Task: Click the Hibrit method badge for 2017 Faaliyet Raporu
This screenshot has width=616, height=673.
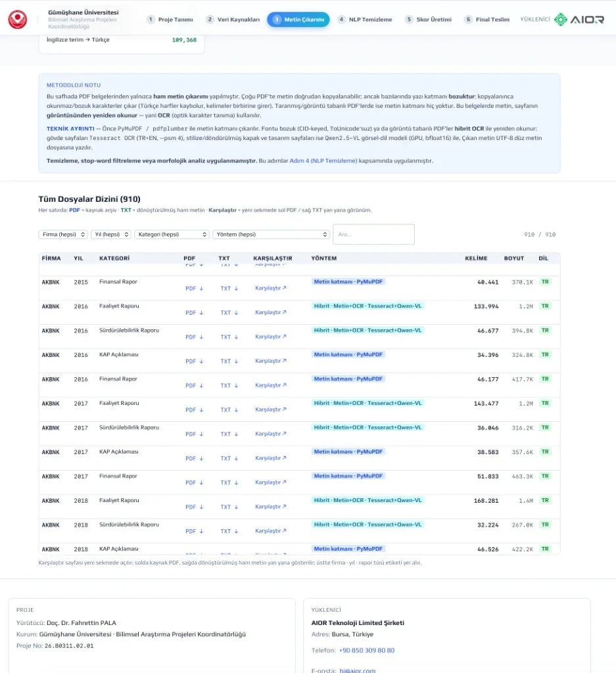Action: coord(368,403)
